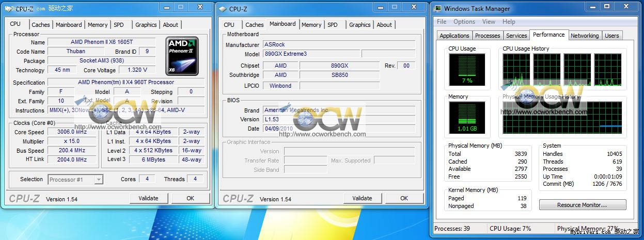Switch to Caches tab in first CPU-Z window

[x=41, y=25]
